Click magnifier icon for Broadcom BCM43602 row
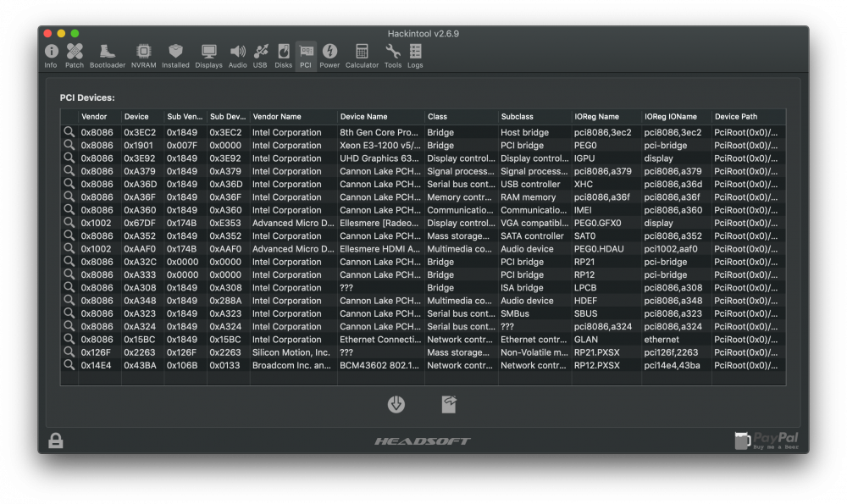847x504 pixels. (x=69, y=365)
